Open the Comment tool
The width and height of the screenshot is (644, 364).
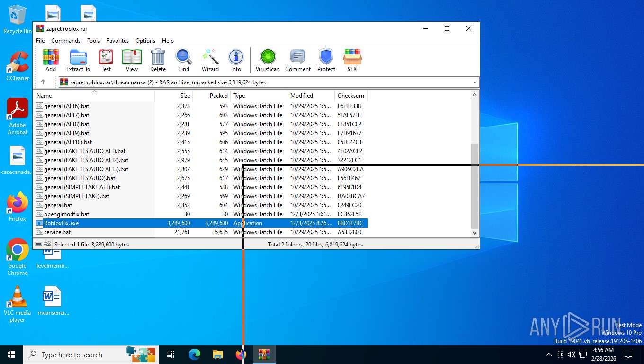point(298,60)
